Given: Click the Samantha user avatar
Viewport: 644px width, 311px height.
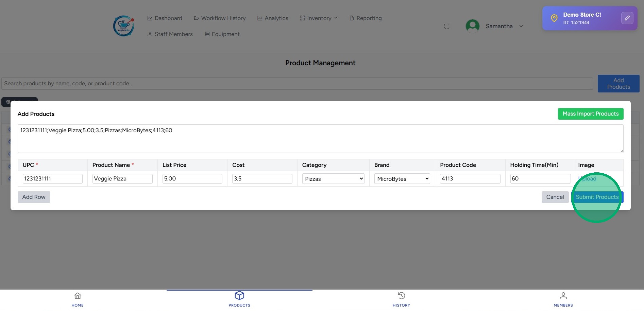Looking at the screenshot, I should point(472,26).
